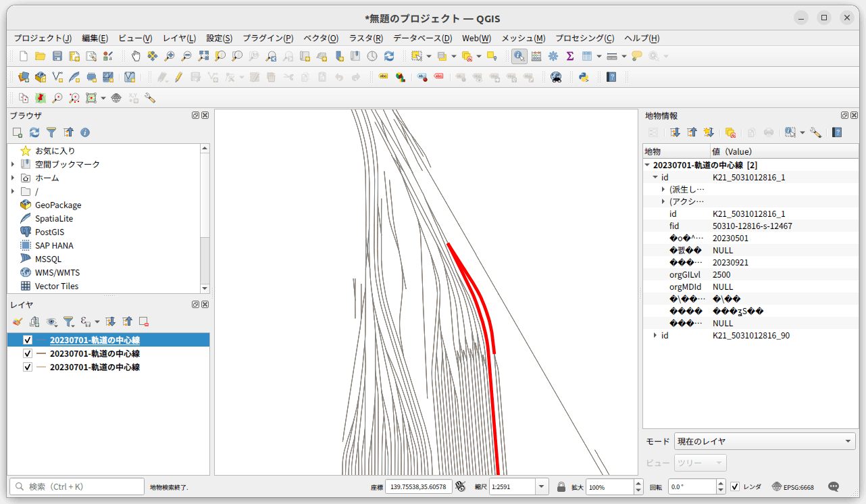Select the Zoom In magnifier tool

click(170, 57)
